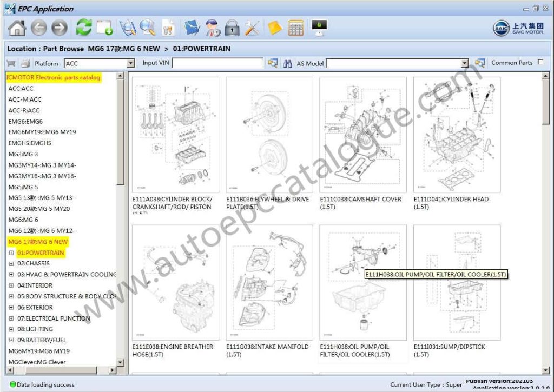Select 04:INTERIOR in the tree
This screenshot has width=554, height=392.
coord(35,285)
